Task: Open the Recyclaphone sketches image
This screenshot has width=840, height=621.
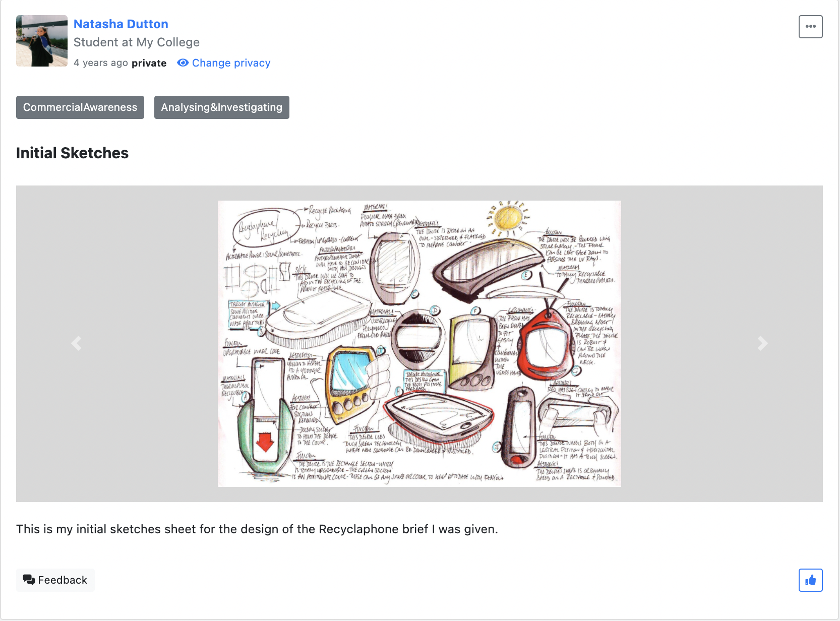Action: click(x=419, y=344)
